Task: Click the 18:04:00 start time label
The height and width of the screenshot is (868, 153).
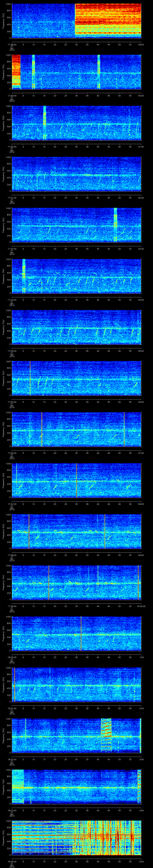Action: [x=12, y=862]
